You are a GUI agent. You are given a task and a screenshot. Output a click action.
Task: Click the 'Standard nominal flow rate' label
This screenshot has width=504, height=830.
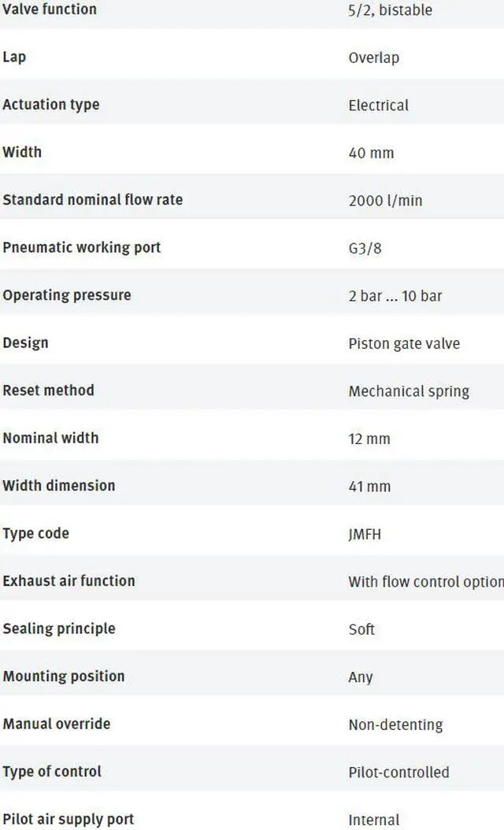click(x=93, y=200)
